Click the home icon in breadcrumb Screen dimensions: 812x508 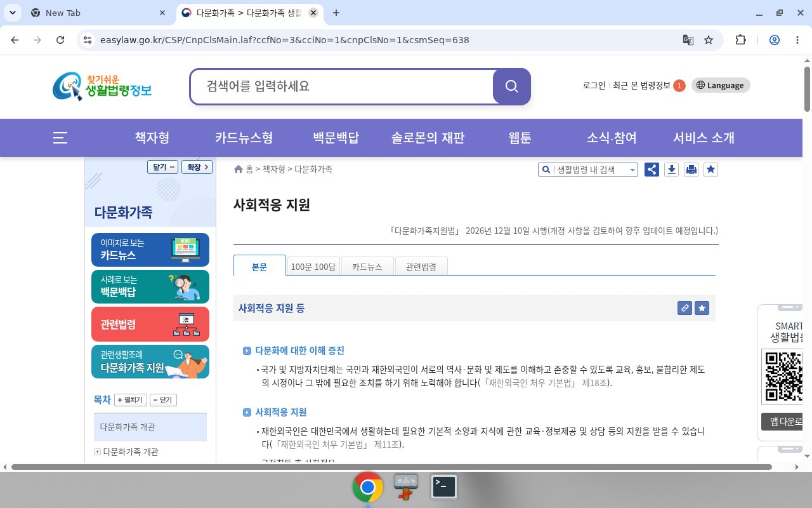(x=239, y=169)
